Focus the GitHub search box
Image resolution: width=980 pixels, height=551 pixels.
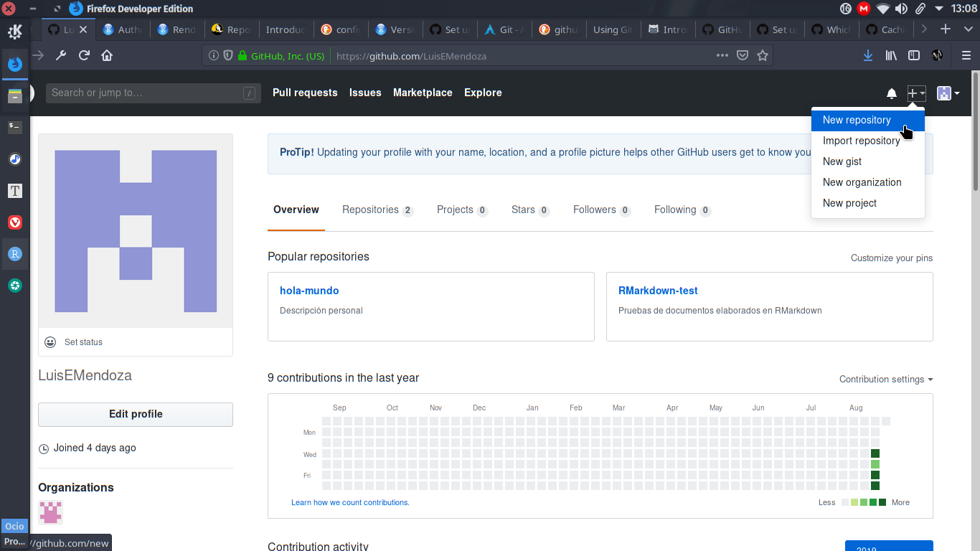[x=153, y=93]
